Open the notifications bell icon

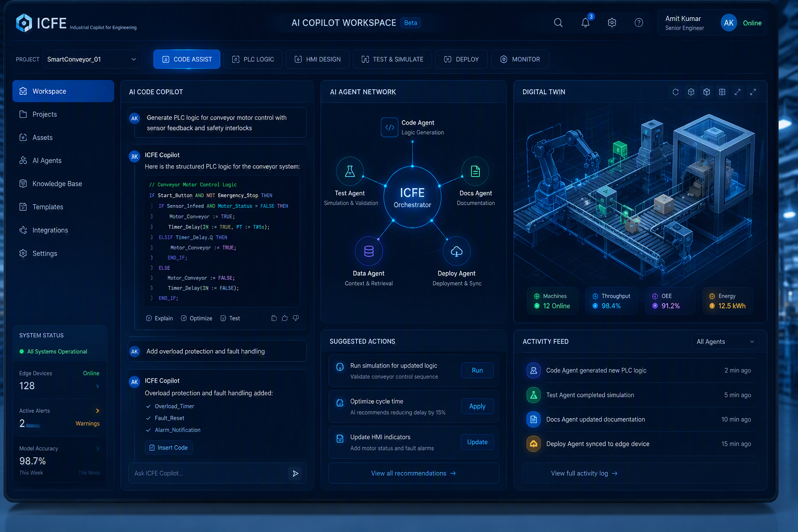tap(586, 23)
